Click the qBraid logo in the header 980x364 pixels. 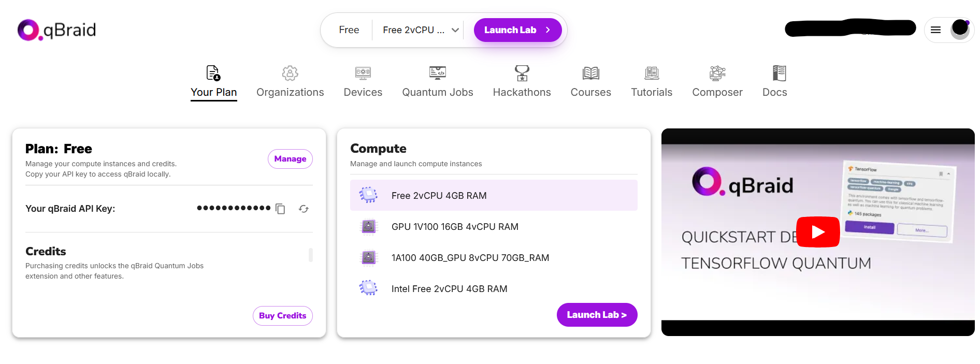(57, 30)
